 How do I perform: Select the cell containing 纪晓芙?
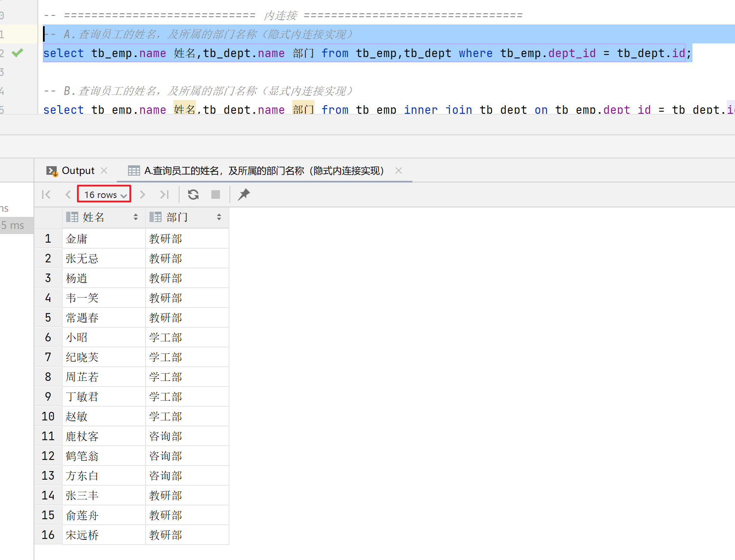coord(104,357)
